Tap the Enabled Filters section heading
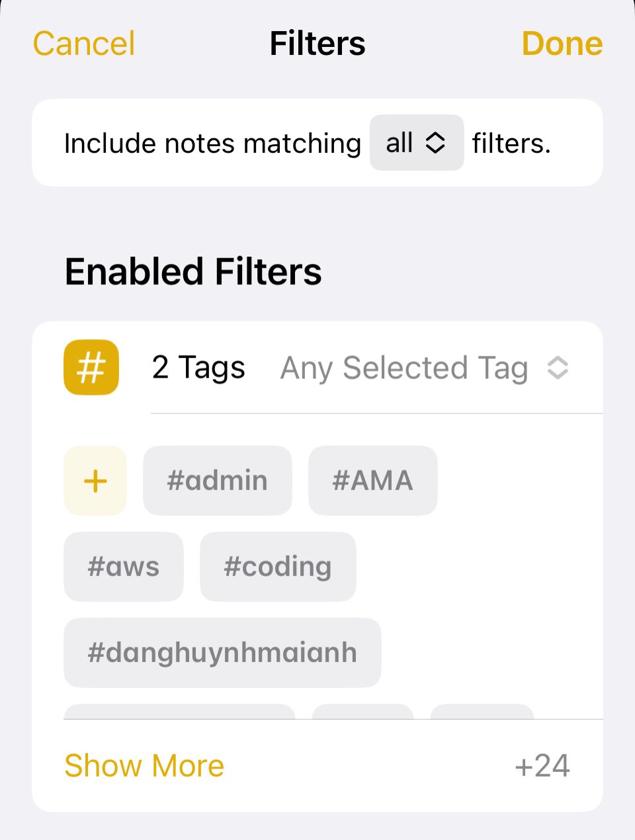 (x=193, y=272)
